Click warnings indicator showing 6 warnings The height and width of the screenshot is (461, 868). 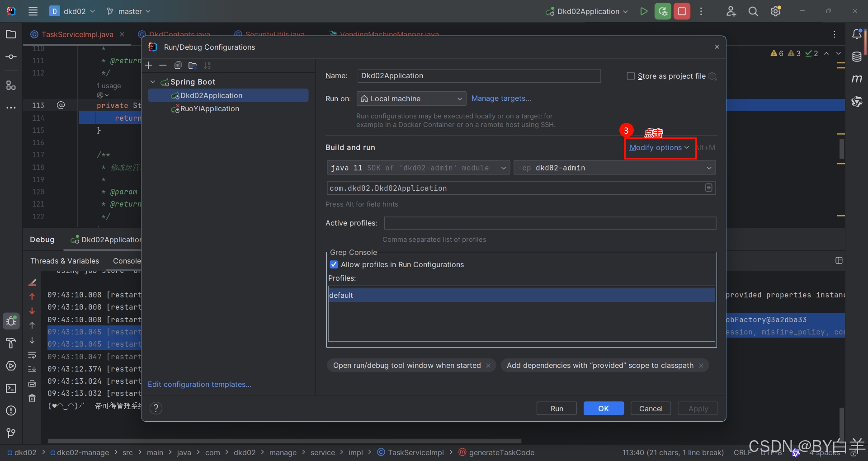click(x=777, y=53)
